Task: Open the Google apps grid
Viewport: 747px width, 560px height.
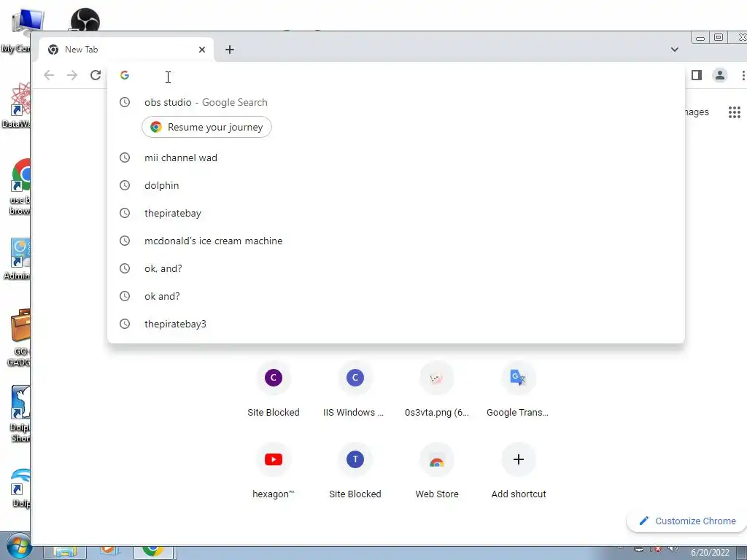Action: pos(734,112)
